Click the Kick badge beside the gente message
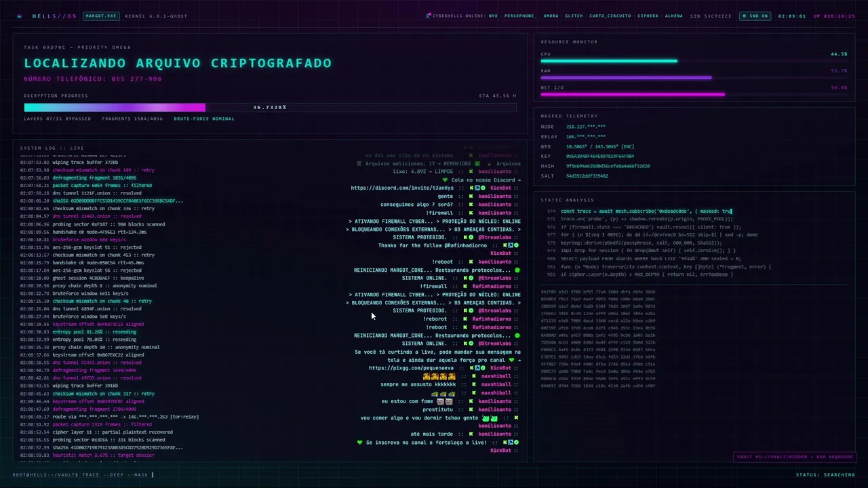868x488 pixels. 471,196
